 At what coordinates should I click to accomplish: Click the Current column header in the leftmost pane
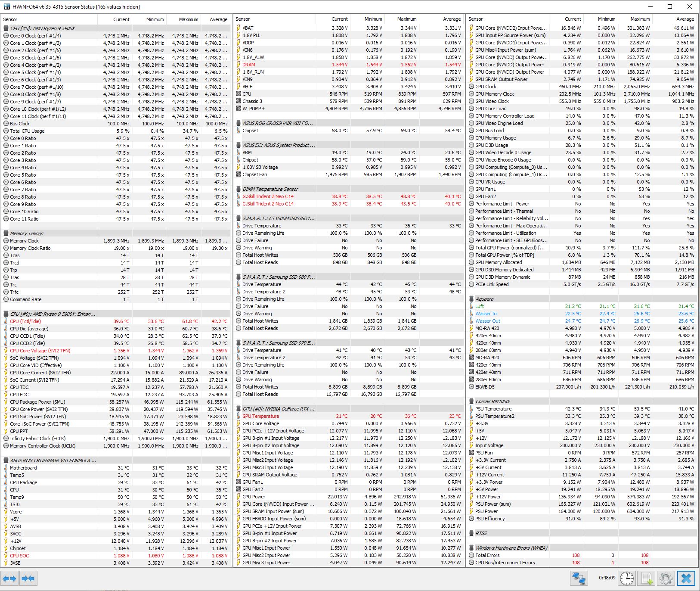pyautogui.click(x=115, y=19)
